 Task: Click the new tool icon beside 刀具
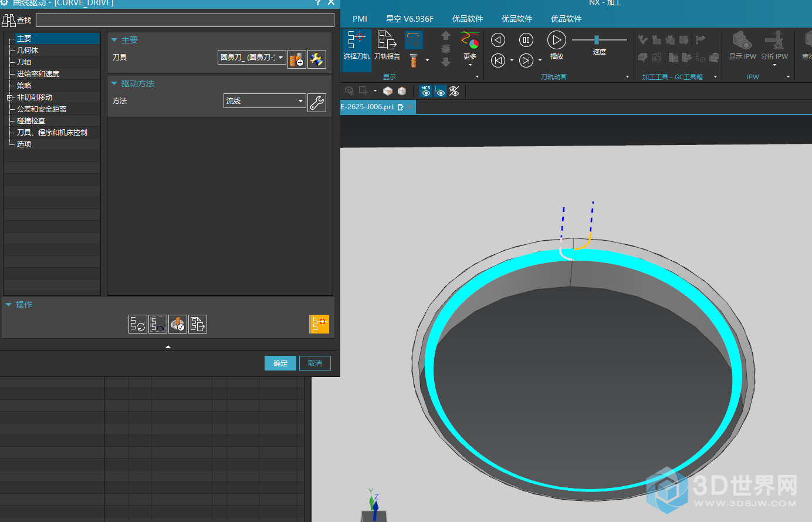coord(297,59)
